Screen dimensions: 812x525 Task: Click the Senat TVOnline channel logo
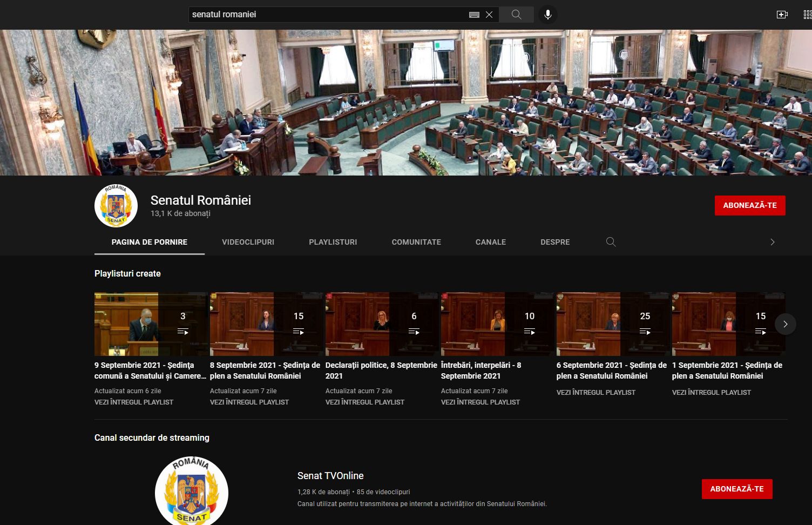[x=192, y=490]
